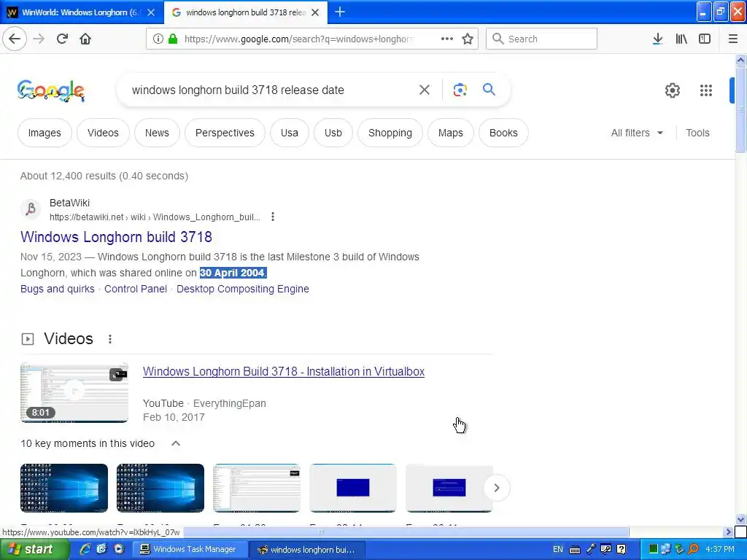Open Google quick settings gear
The height and width of the screenshot is (560, 747).
(x=672, y=90)
